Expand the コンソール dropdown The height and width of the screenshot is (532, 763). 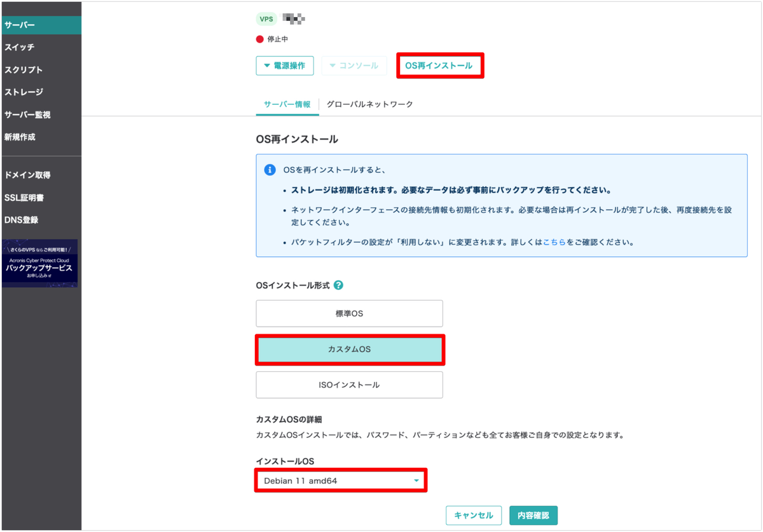coord(354,65)
